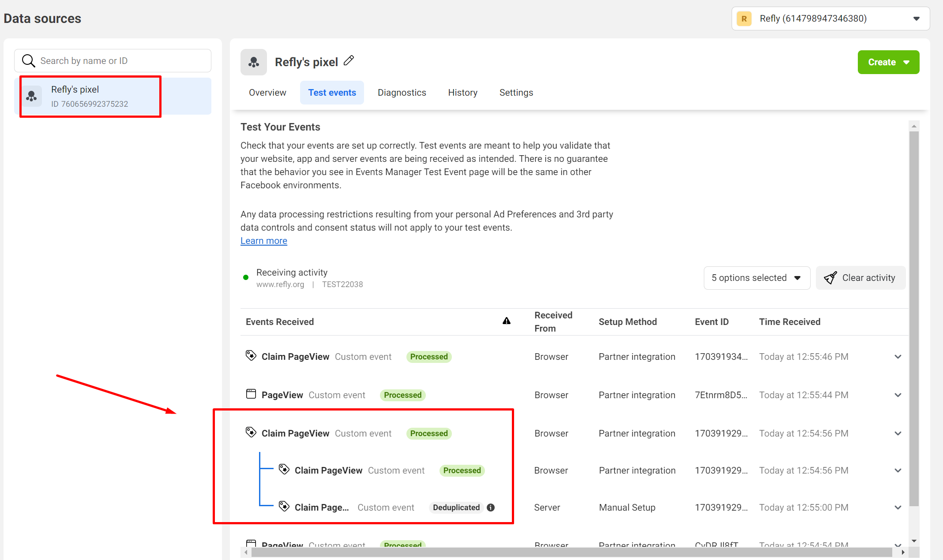The height and width of the screenshot is (560, 943).
Task: Open the green Create dropdown button
Action: point(888,62)
